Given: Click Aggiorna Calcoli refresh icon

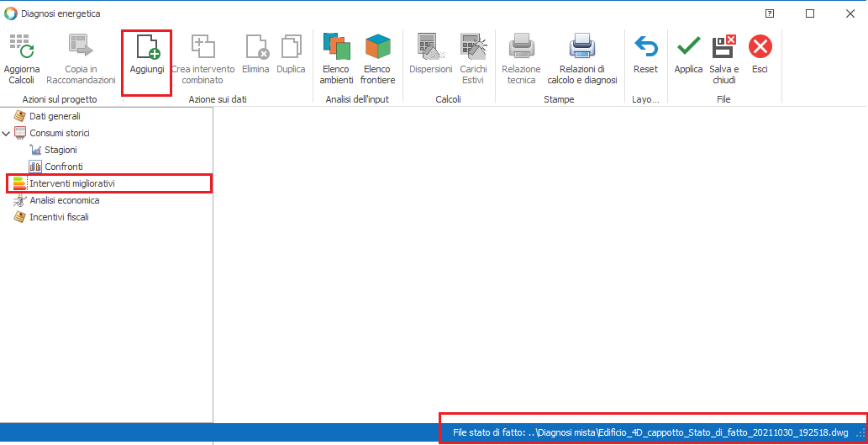Looking at the screenshot, I should pyautogui.click(x=20, y=47).
